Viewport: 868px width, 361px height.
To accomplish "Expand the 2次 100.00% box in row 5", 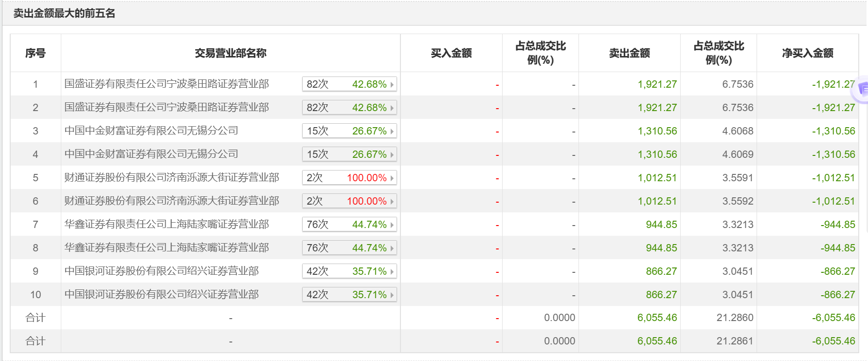I will [349, 177].
